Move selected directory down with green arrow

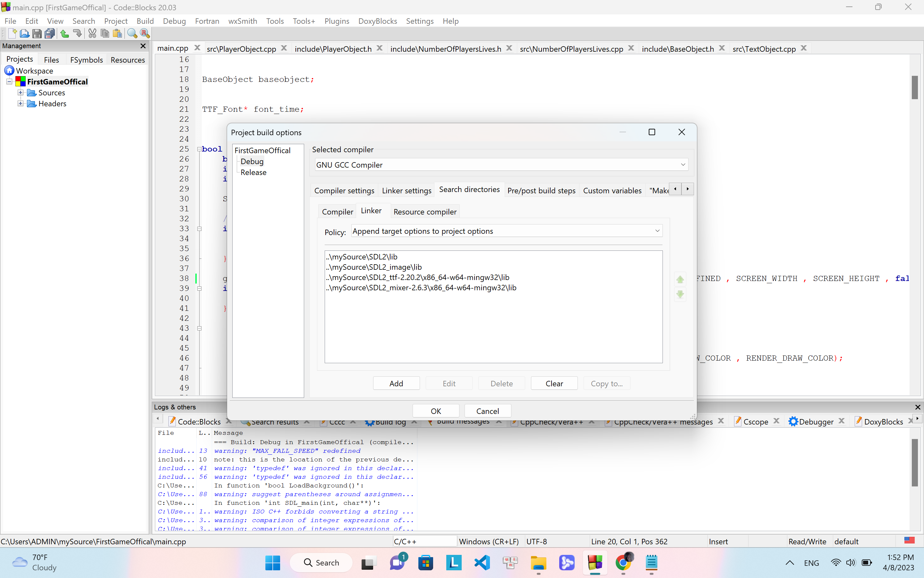click(680, 294)
